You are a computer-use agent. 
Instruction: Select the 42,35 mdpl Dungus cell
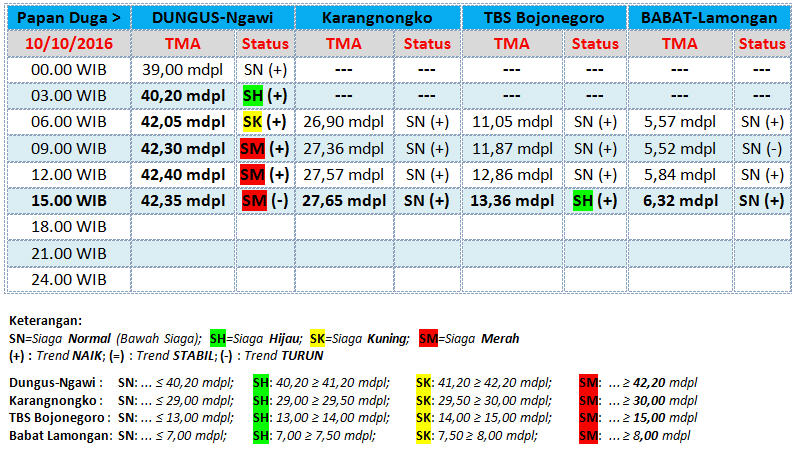tap(184, 199)
